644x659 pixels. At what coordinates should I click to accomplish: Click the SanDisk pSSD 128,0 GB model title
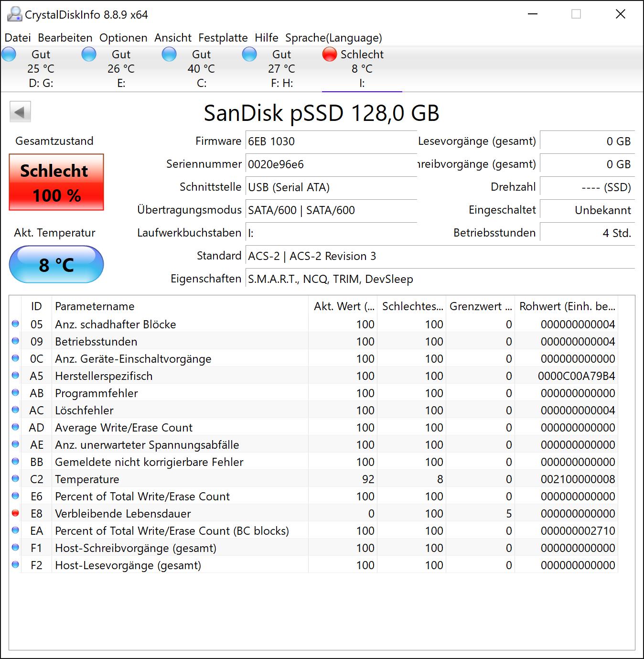322,113
